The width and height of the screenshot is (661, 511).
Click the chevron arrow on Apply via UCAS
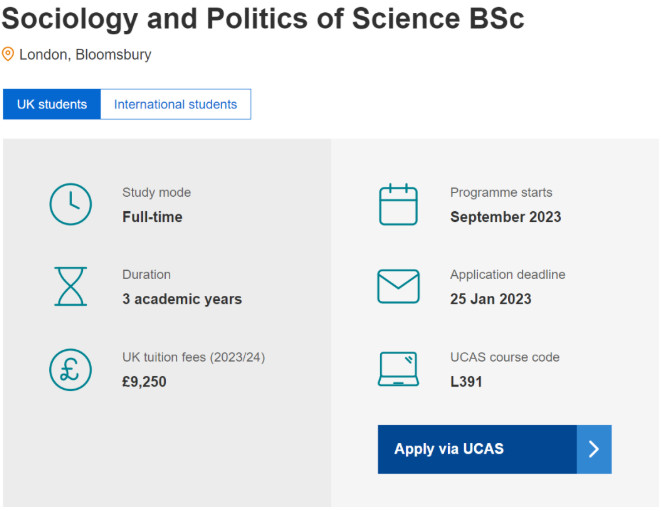click(x=594, y=449)
